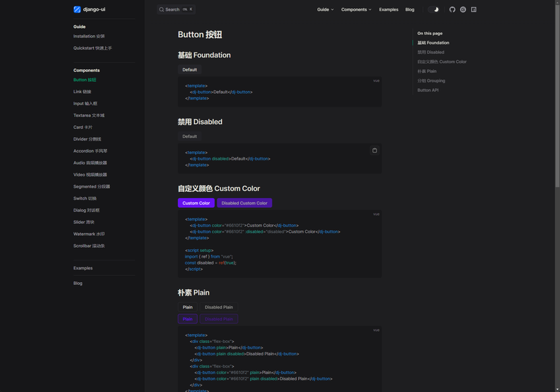Click Default button under Foundation
This screenshot has width=560, height=392.
pyautogui.click(x=190, y=69)
